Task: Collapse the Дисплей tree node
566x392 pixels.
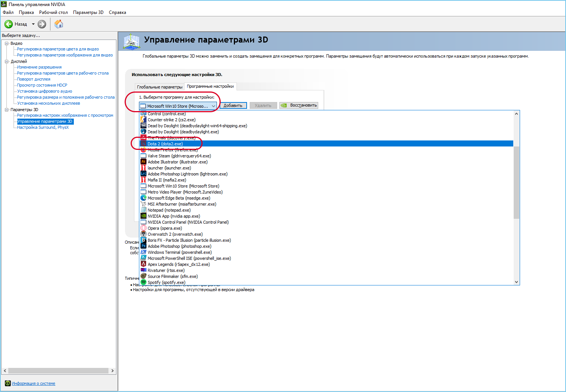Action: pyautogui.click(x=7, y=61)
